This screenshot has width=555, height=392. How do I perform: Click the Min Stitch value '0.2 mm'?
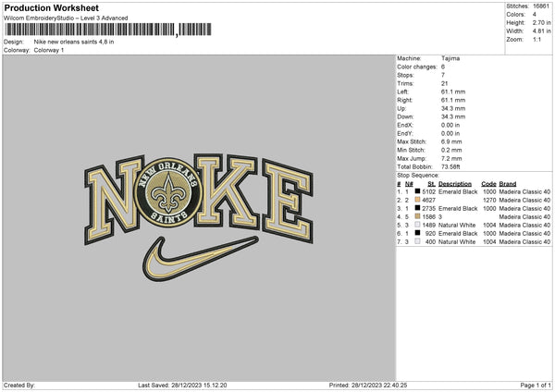click(x=451, y=150)
